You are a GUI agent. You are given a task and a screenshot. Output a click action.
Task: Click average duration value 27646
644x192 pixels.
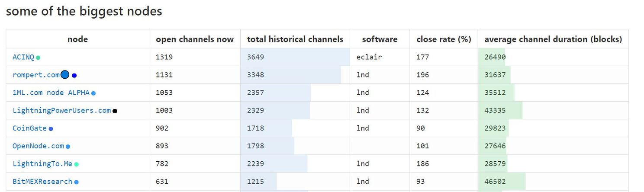495,146
